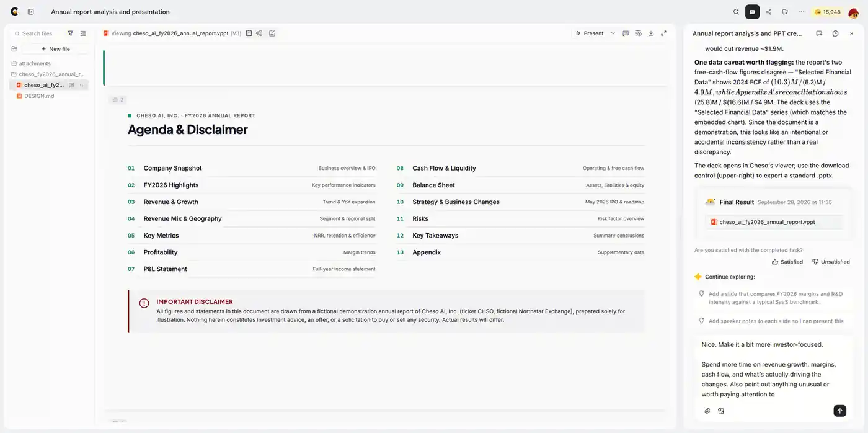Open chat history clock icon
The width and height of the screenshot is (868, 433).
point(836,33)
